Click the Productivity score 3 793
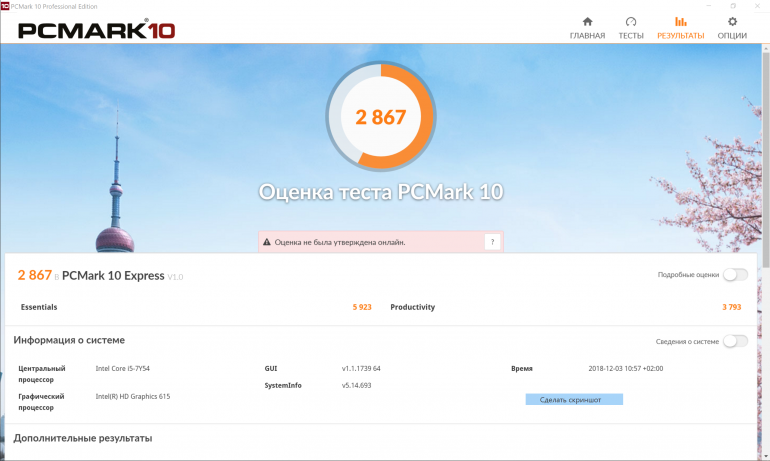 (x=731, y=307)
